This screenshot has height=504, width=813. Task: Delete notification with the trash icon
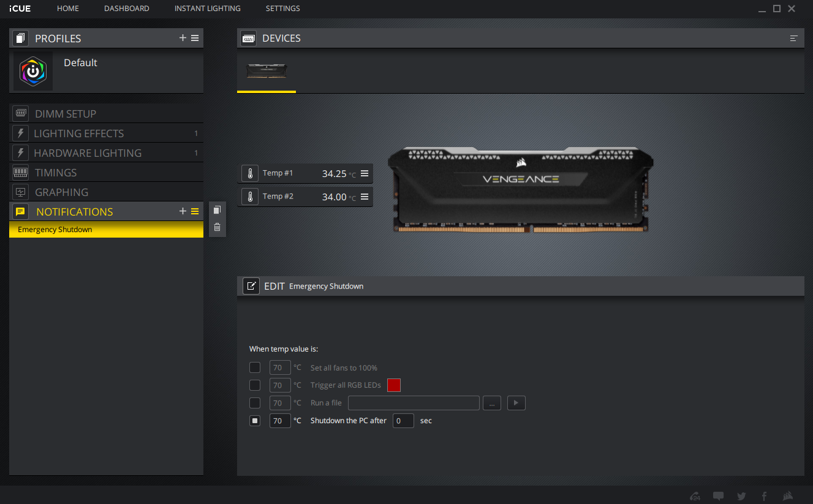[x=217, y=227]
